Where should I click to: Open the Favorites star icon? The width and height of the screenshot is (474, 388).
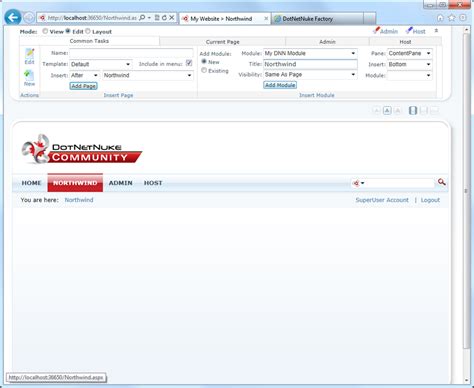(452, 18)
